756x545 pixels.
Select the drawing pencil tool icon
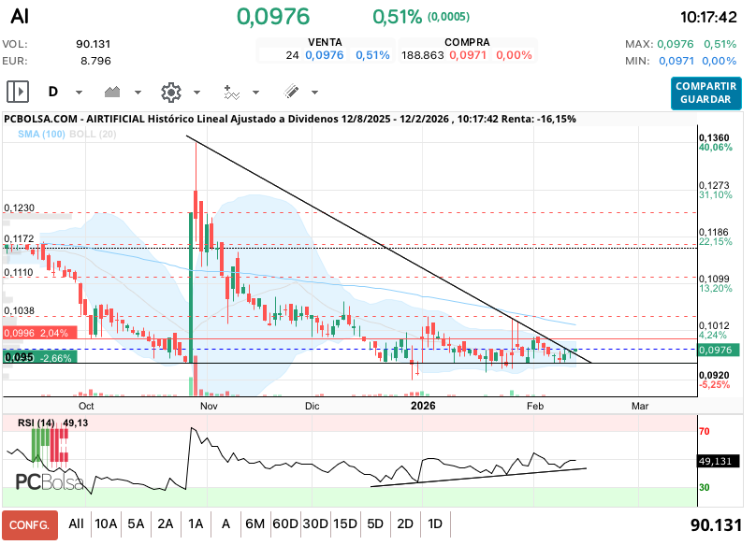pos(290,92)
